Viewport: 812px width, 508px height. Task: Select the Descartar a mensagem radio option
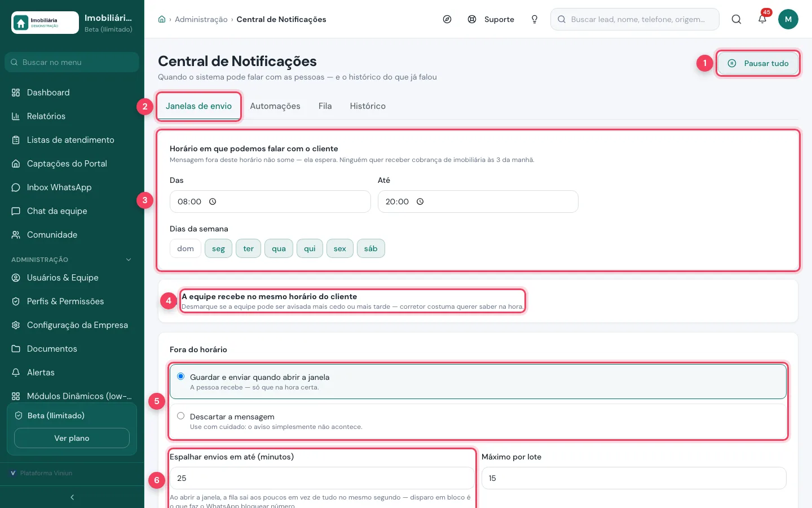(181, 415)
